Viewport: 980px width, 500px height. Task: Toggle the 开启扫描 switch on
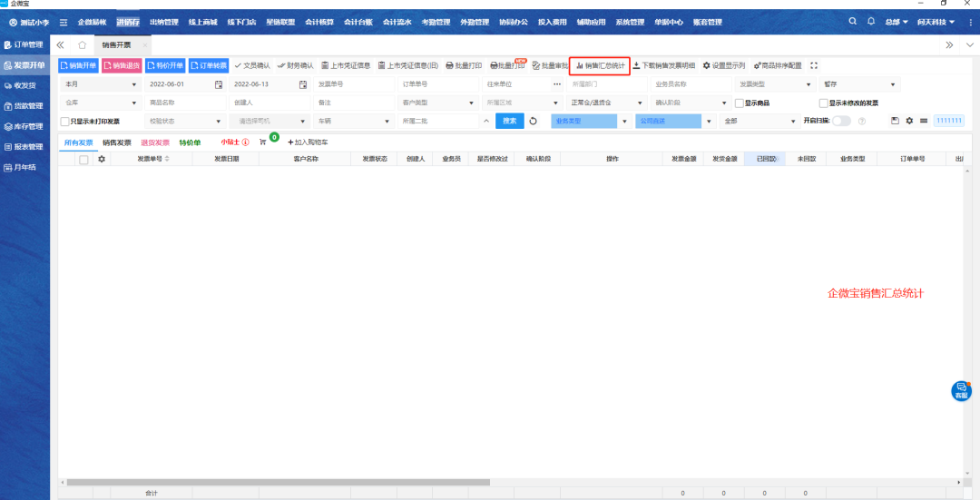coord(841,121)
